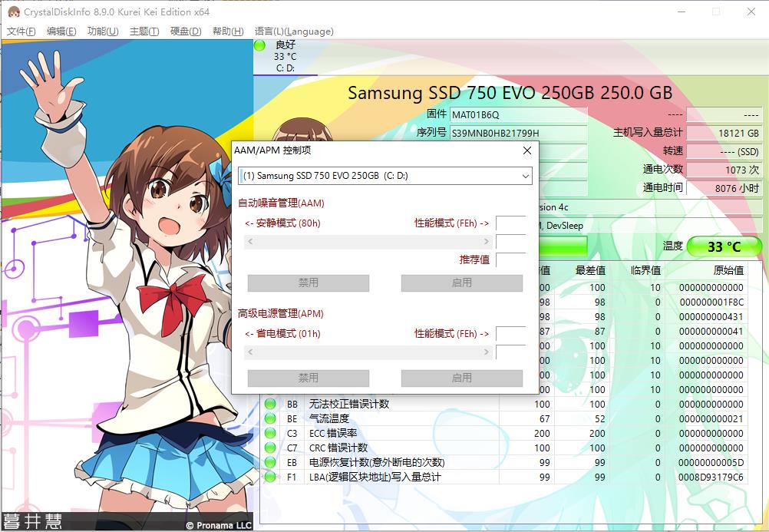Select the LBA(逻辑区块地址)写入量总计 row

[x=503, y=477]
